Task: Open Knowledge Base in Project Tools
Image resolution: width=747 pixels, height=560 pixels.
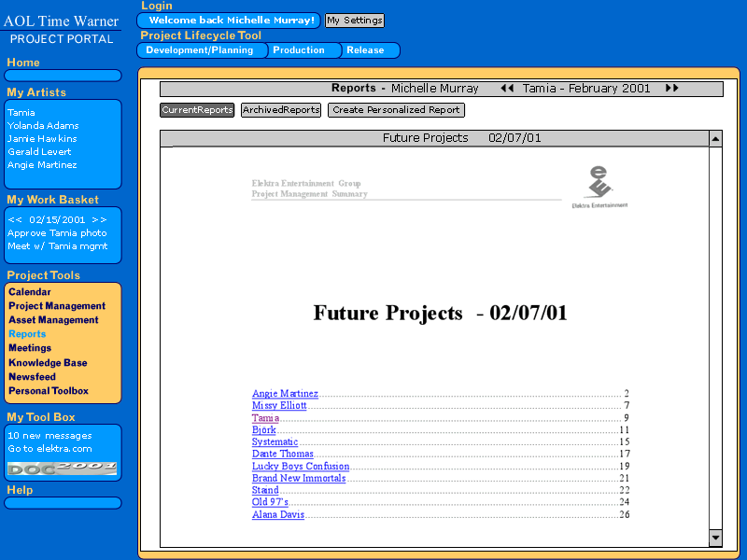Action: pyautogui.click(x=48, y=363)
